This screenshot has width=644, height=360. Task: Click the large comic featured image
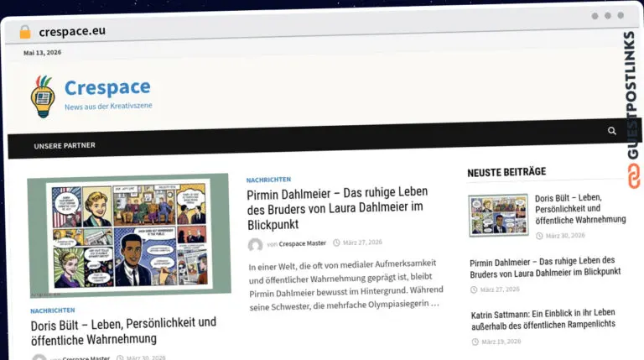[x=129, y=235]
